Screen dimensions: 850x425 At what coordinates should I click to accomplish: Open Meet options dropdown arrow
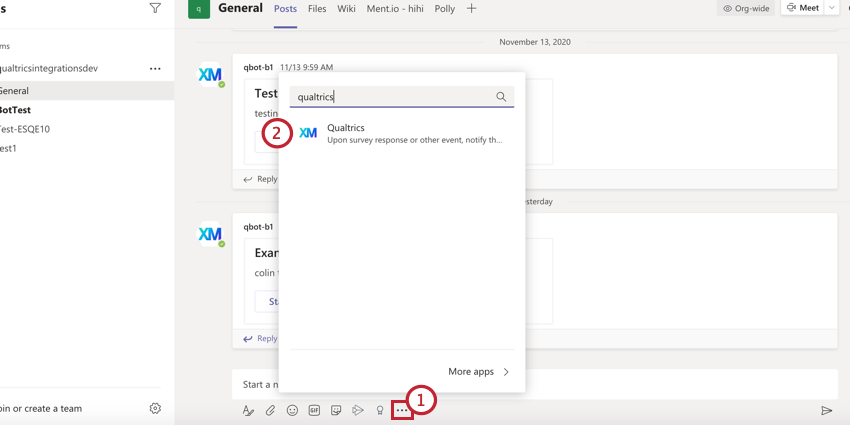[x=831, y=8]
